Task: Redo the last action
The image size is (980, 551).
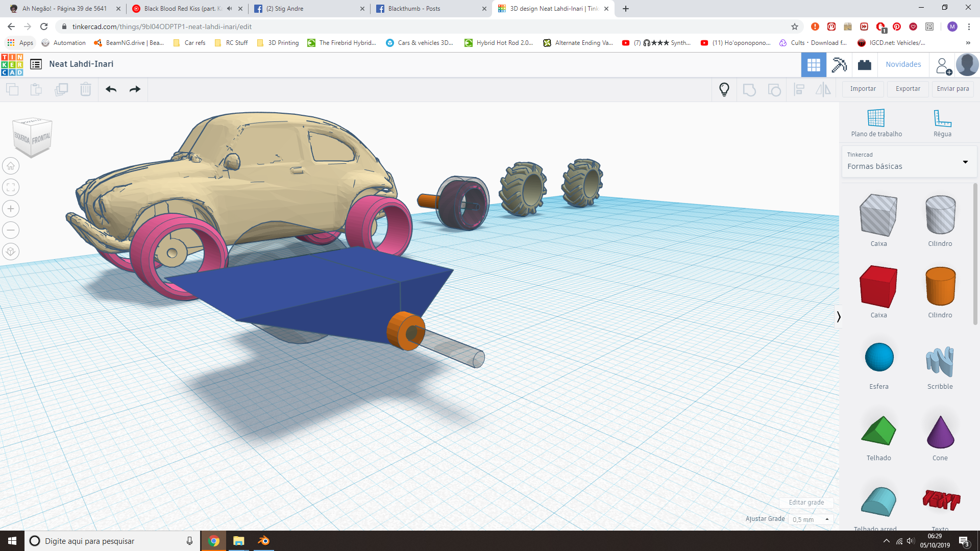Action: [135, 90]
